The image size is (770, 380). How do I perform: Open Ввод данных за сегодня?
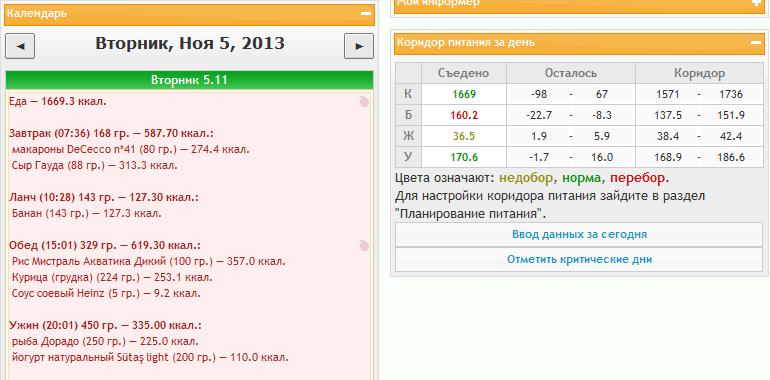click(579, 235)
